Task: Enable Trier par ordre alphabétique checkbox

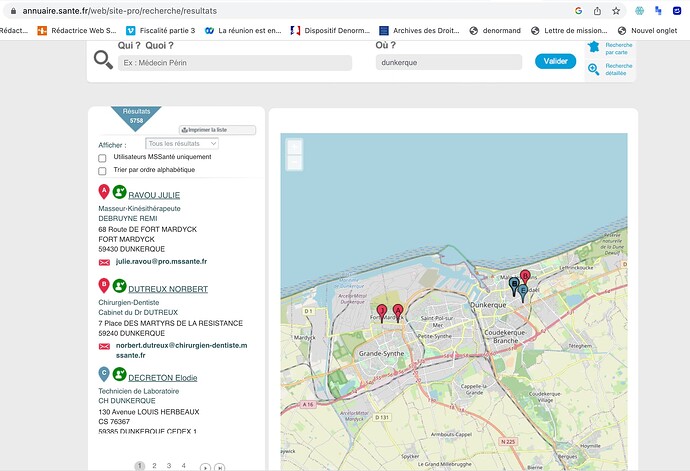Action: tap(103, 171)
